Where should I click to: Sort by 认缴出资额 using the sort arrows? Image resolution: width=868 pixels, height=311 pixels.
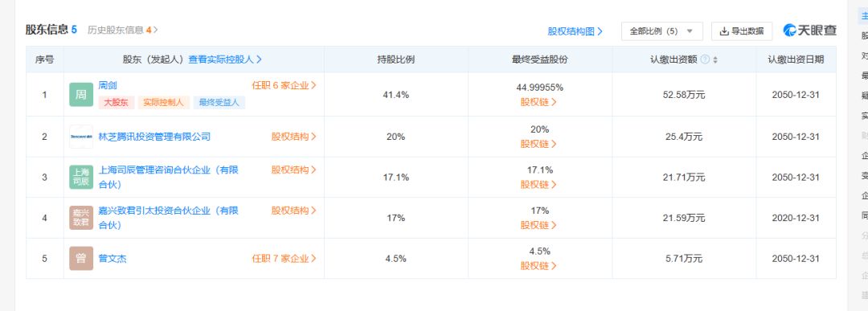pos(715,59)
